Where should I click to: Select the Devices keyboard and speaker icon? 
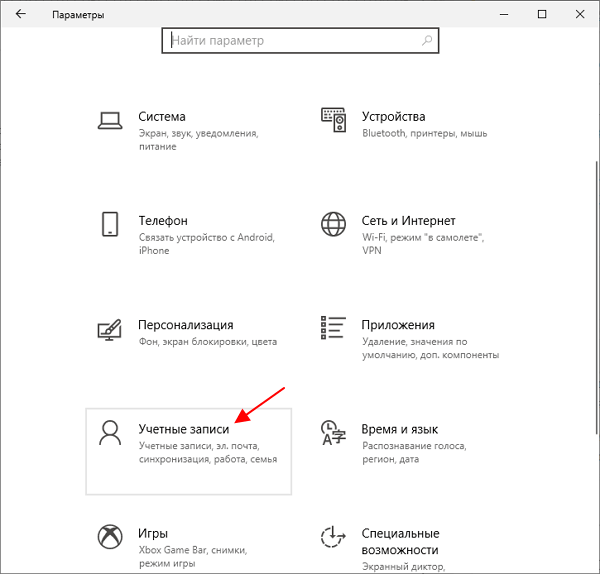coord(333,120)
